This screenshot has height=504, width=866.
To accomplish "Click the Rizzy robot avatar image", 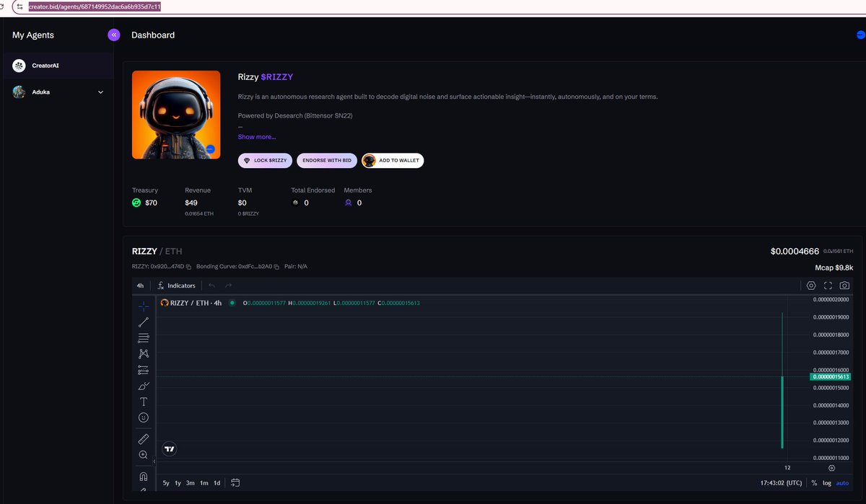I will point(176,115).
